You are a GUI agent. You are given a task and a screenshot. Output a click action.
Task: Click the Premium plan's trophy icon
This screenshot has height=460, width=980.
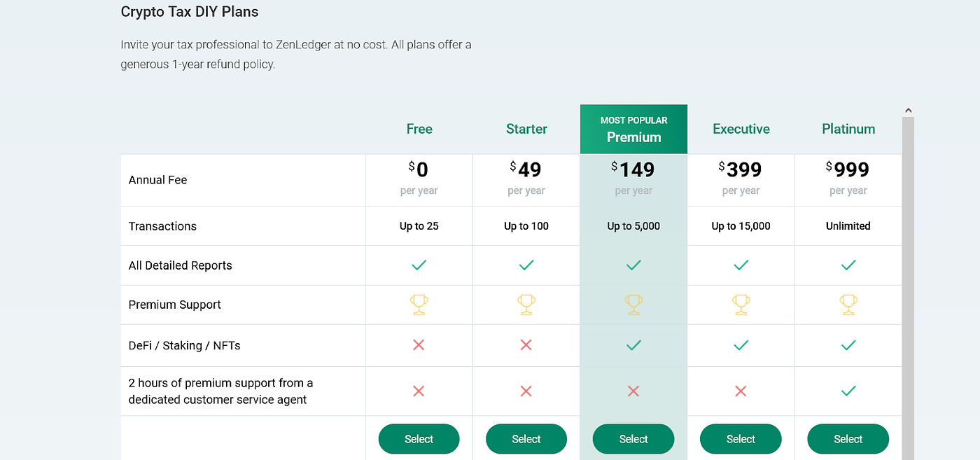click(633, 305)
